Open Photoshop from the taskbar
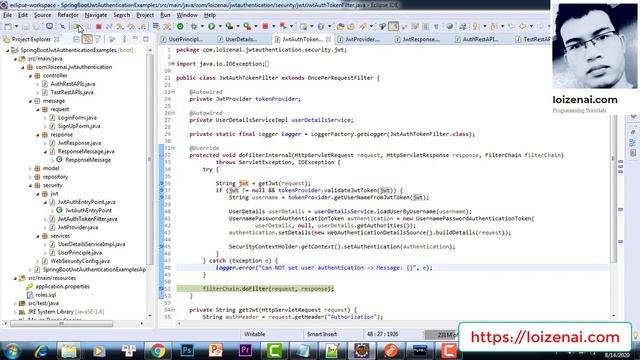 click(187, 350)
